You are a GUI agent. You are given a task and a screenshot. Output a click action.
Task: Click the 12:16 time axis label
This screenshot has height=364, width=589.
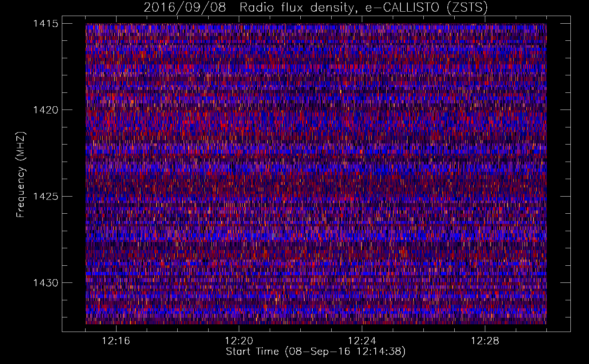[116, 341]
